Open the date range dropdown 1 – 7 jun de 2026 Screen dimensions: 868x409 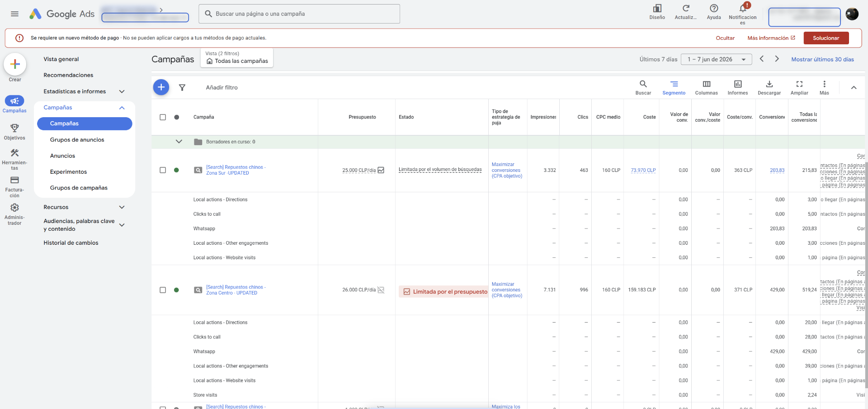point(716,59)
